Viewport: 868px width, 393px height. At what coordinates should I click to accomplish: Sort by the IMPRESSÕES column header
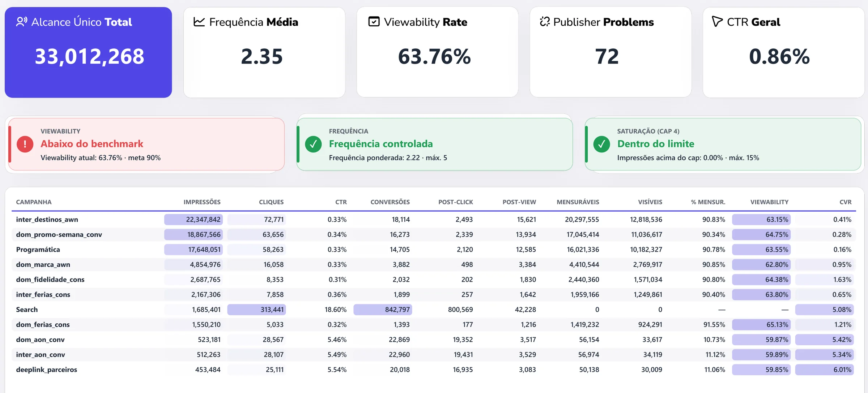pyautogui.click(x=202, y=202)
